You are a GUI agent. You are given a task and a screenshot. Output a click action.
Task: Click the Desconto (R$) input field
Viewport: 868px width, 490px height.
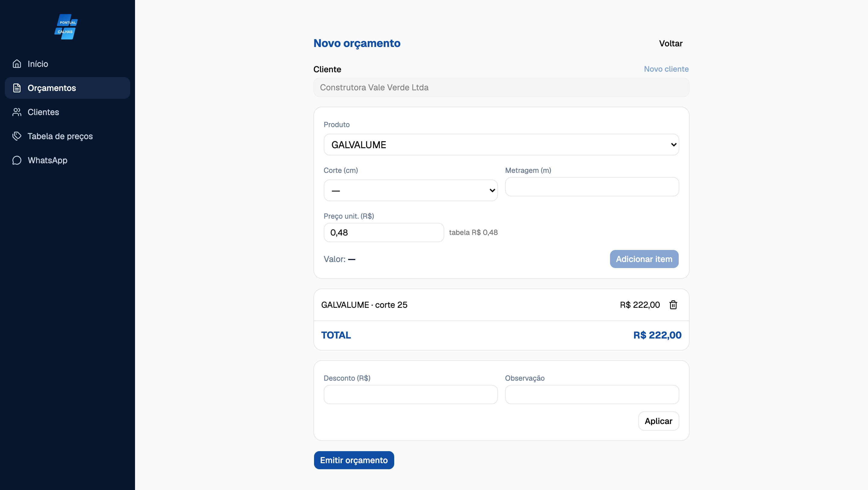tap(410, 394)
